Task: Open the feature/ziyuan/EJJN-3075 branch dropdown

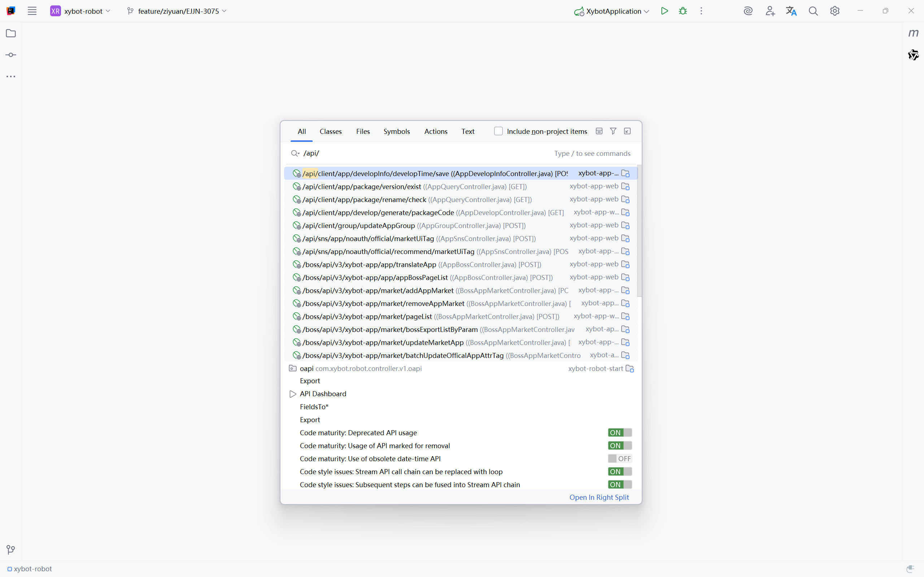Action: click(178, 11)
